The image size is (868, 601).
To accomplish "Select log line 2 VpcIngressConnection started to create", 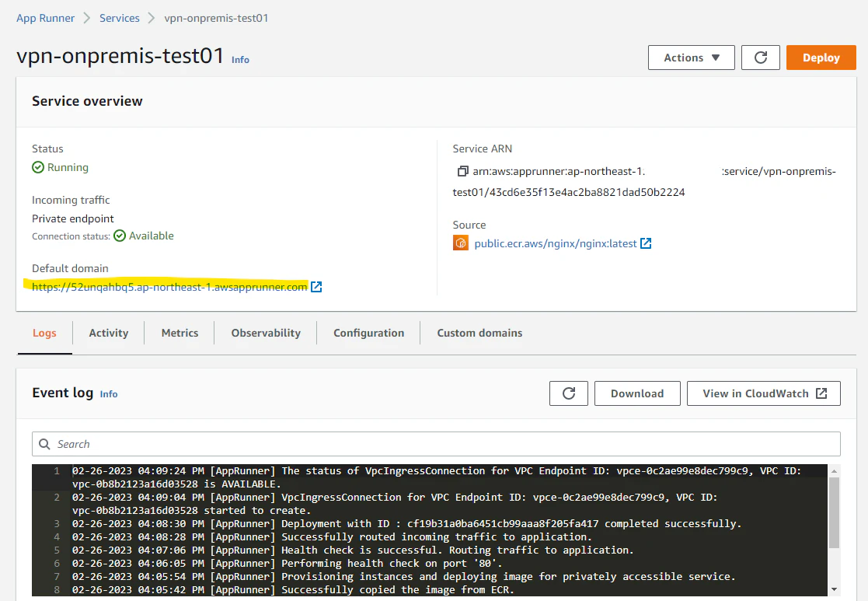I will tap(395, 504).
